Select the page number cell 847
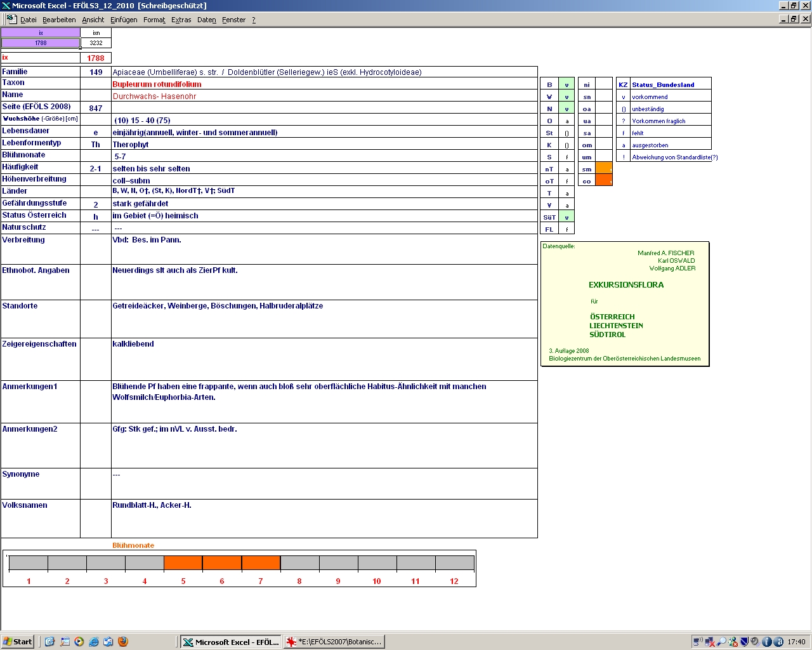The image size is (812, 650). point(96,108)
